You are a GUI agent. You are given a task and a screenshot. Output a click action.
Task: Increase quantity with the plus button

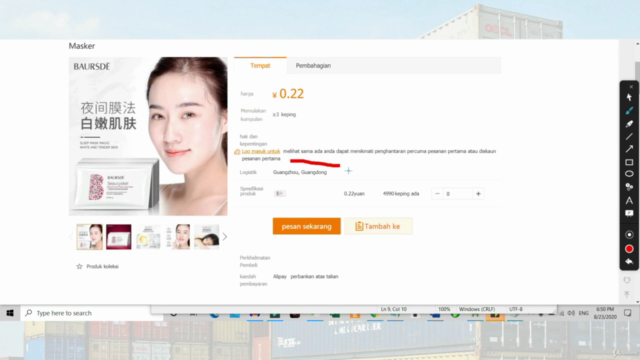(x=478, y=193)
